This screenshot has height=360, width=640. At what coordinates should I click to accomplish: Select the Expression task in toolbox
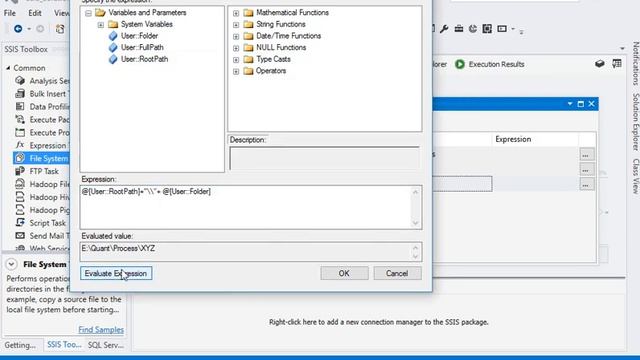[42, 146]
